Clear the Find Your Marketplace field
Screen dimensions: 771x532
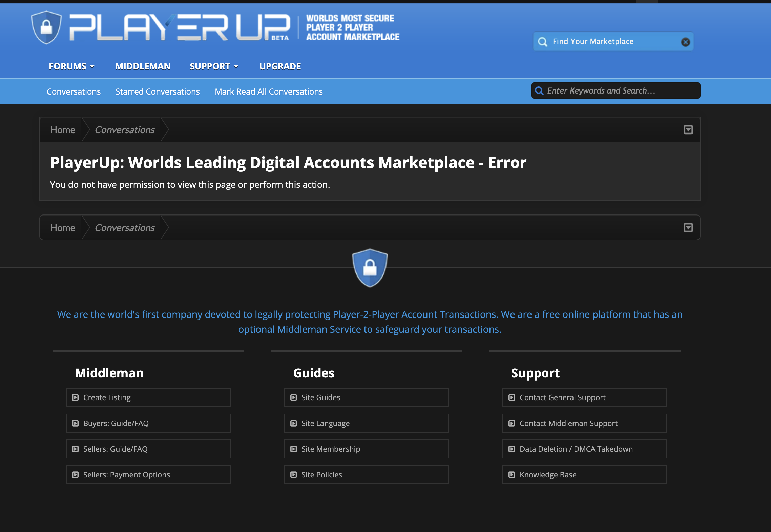click(x=685, y=42)
